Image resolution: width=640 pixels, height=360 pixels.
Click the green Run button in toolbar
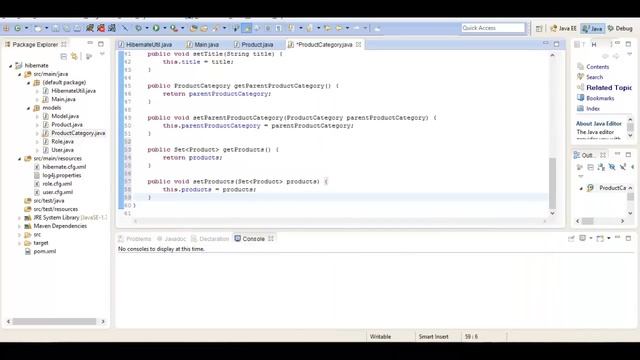point(156,28)
